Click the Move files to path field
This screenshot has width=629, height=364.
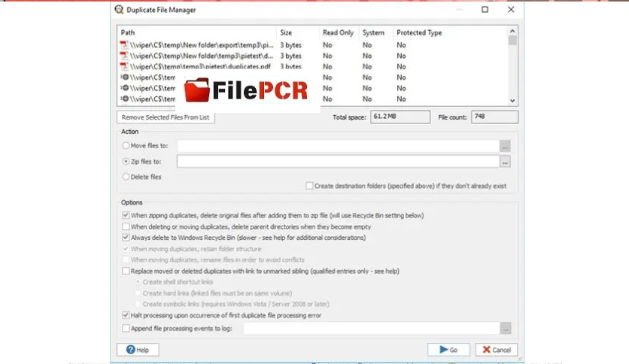(x=338, y=146)
